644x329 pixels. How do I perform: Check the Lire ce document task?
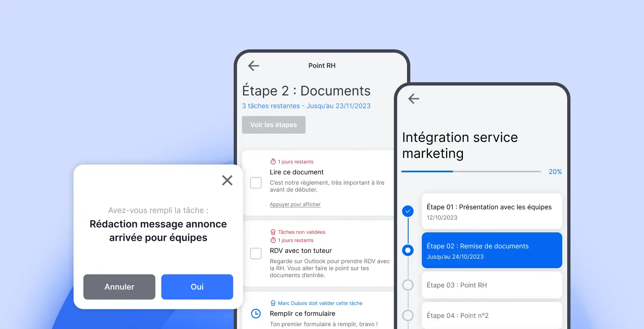(x=256, y=183)
